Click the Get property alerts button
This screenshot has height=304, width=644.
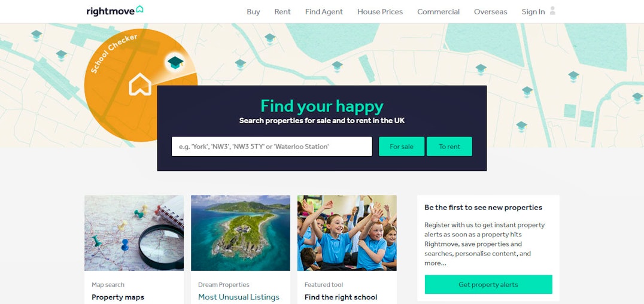(x=488, y=284)
